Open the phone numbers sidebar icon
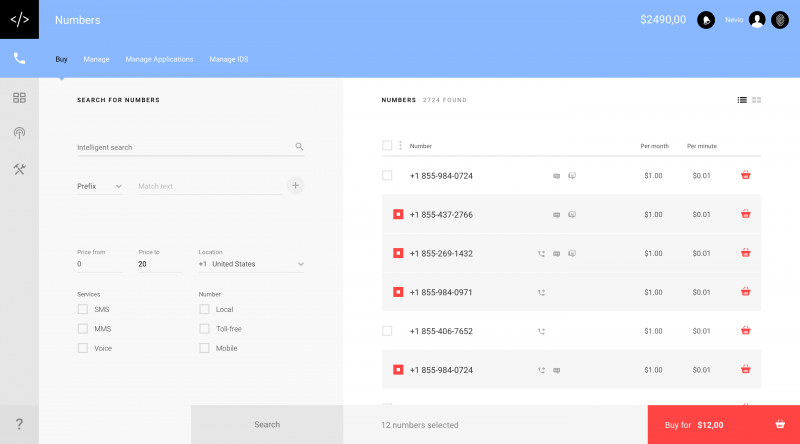Image resolution: width=800 pixels, height=444 pixels. [x=19, y=59]
